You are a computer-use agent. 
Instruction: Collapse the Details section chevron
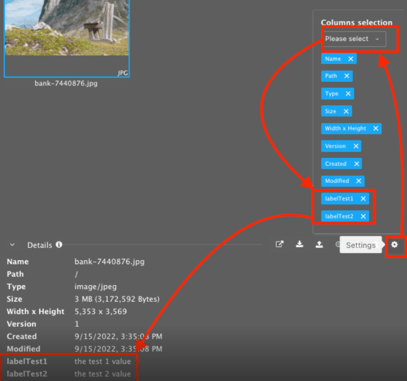click(x=12, y=245)
